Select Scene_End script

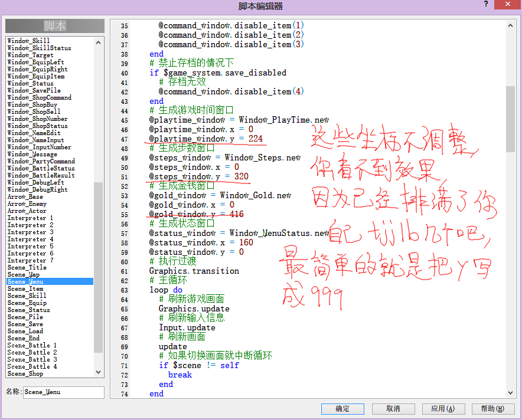point(23,338)
